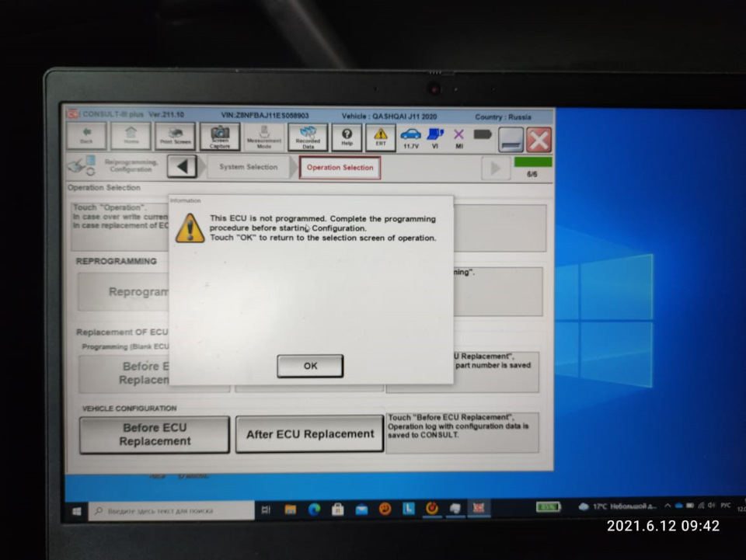Open File Explorer from the taskbar
The width and height of the screenshot is (746, 560).
(x=290, y=510)
